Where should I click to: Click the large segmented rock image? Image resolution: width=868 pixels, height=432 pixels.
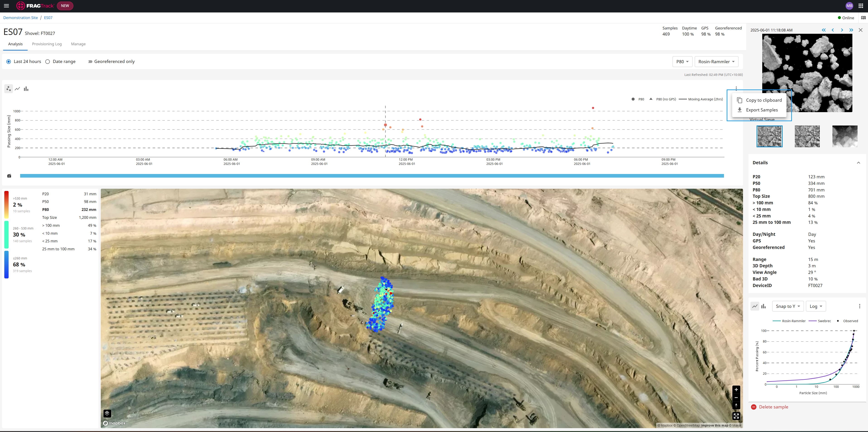pos(807,72)
